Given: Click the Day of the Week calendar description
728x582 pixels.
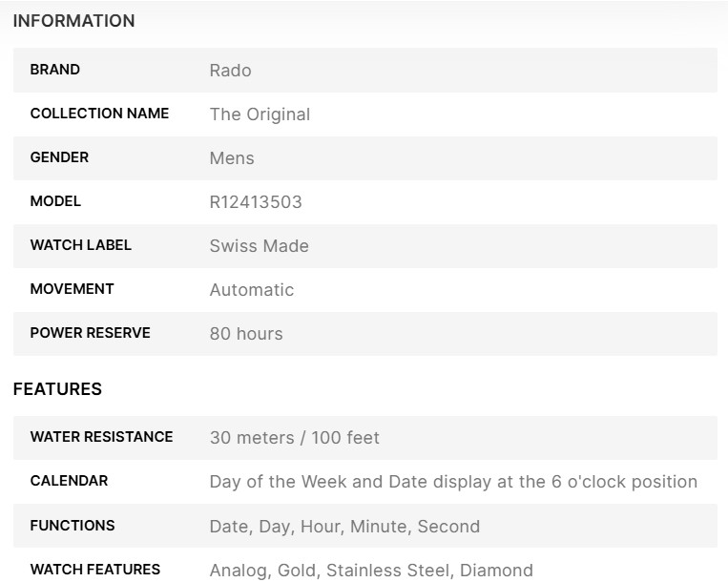Looking at the screenshot, I should tap(453, 482).
